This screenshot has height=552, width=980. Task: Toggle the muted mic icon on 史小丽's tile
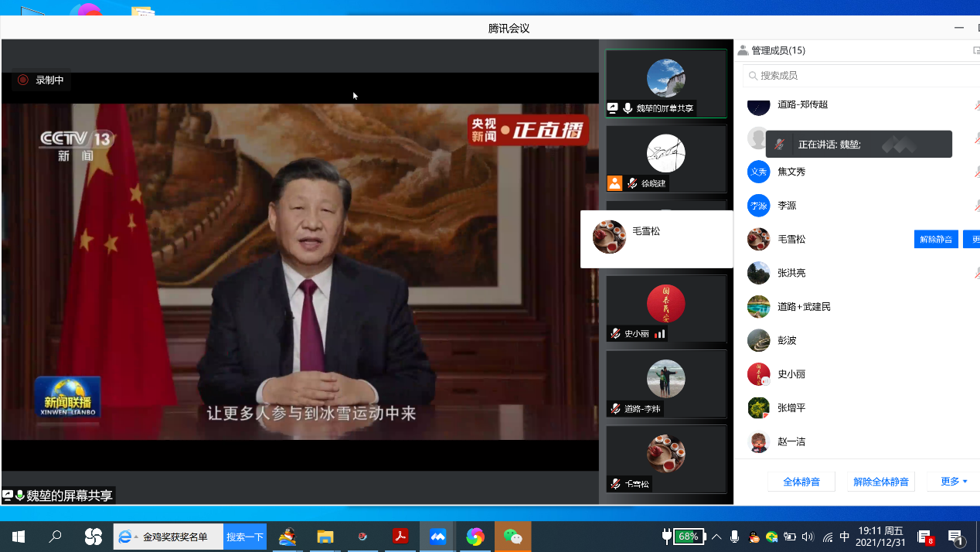click(615, 334)
